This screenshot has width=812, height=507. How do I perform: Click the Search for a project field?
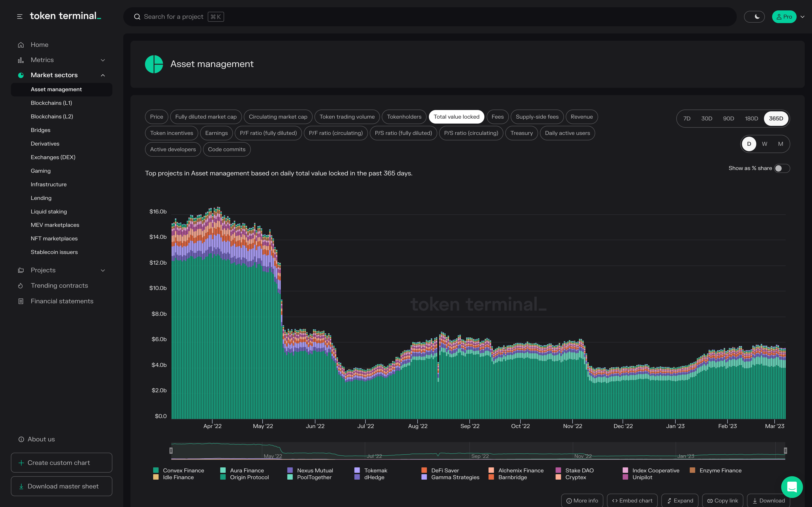(x=174, y=17)
